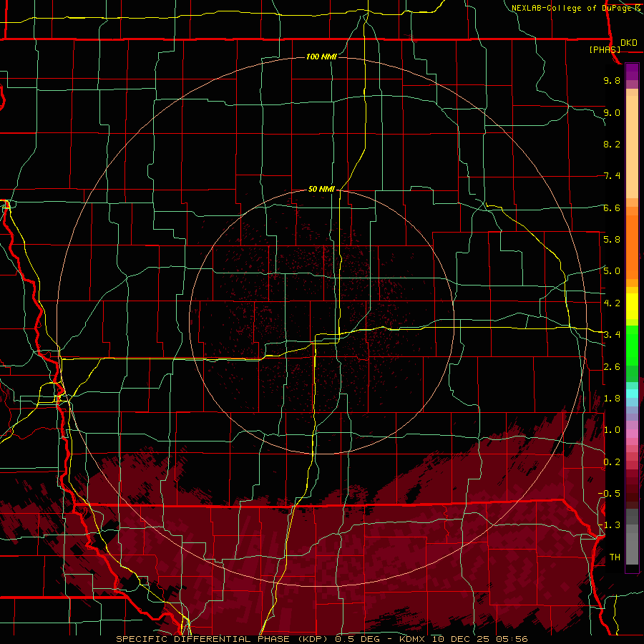Click the [PHAS] units label
The width and height of the screenshot is (644, 644).
[605, 49]
